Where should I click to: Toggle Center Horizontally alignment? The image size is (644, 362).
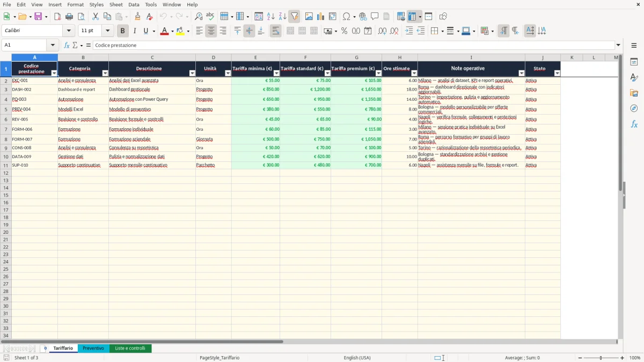click(x=211, y=31)
